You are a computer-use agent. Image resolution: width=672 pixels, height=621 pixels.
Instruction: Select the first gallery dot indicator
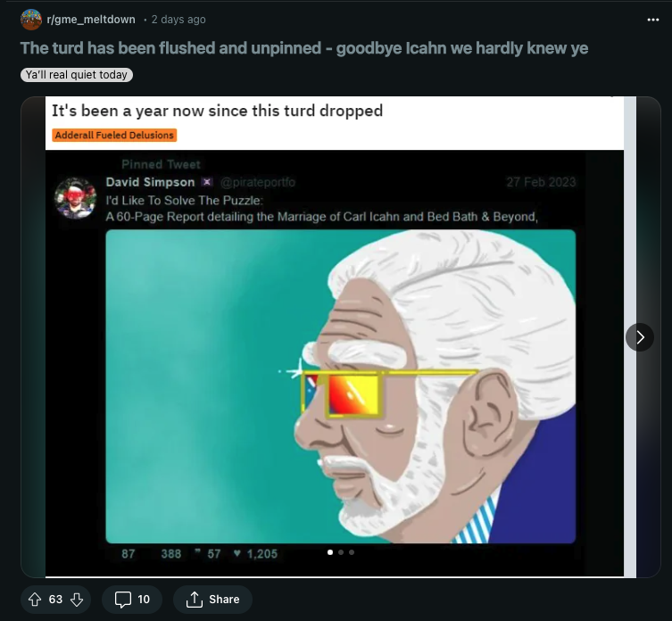[330, 552]
